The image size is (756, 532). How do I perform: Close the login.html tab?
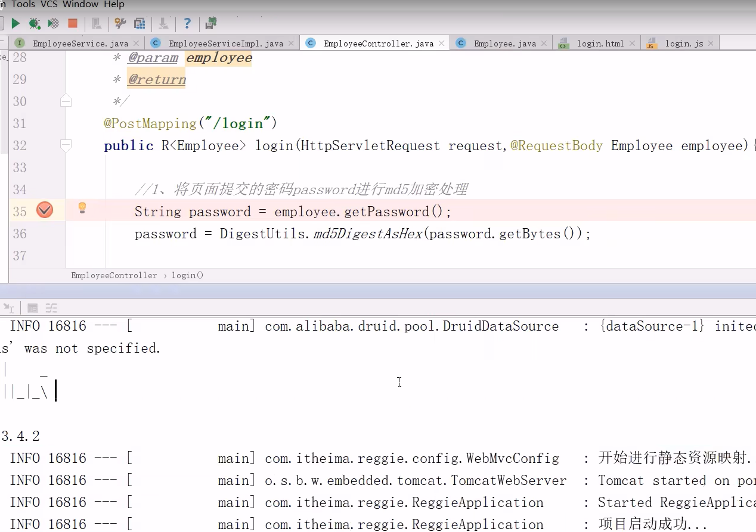pos(632,43)
